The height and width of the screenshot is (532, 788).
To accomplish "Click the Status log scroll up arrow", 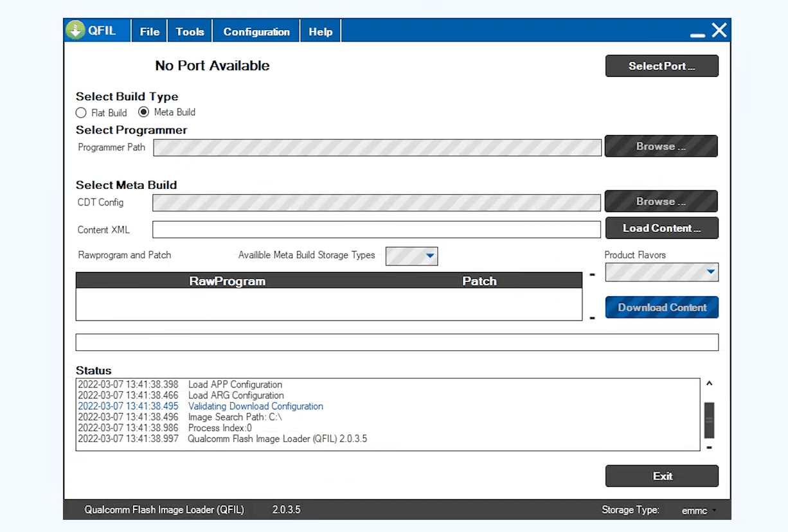I will click(x=709, y=384).
